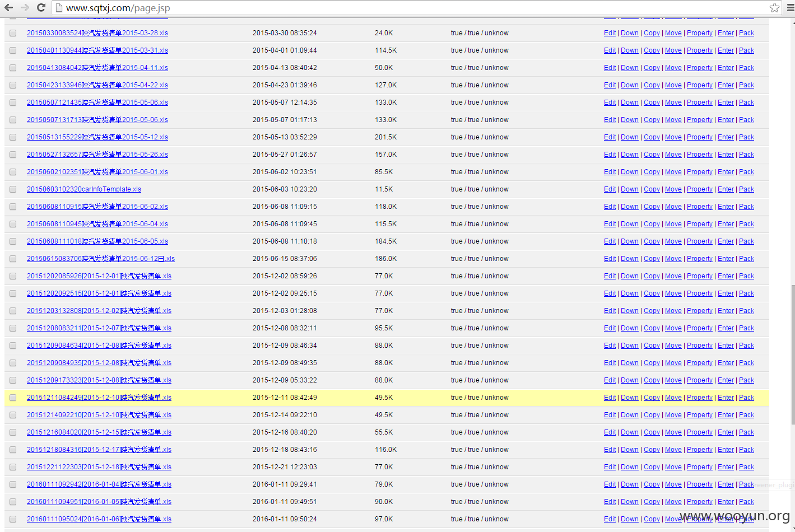Click Move for the 2015-12-18 08:43:16 file
This screenshot has height=532, width=795.
tap(673, 450)
